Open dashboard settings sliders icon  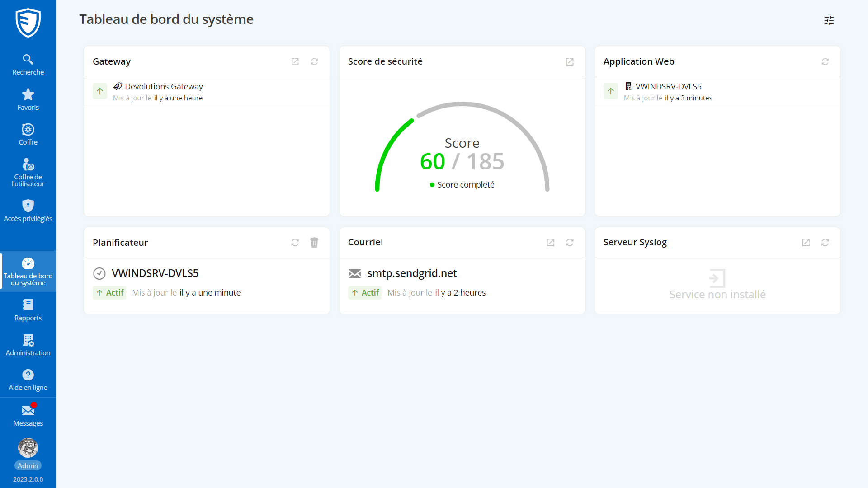(x=829, y=20)
